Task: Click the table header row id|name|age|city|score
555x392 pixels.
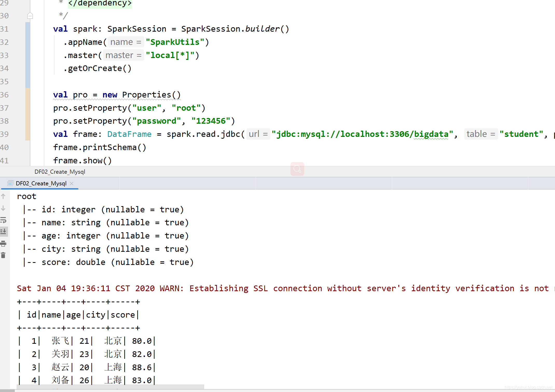Action: 78,315
